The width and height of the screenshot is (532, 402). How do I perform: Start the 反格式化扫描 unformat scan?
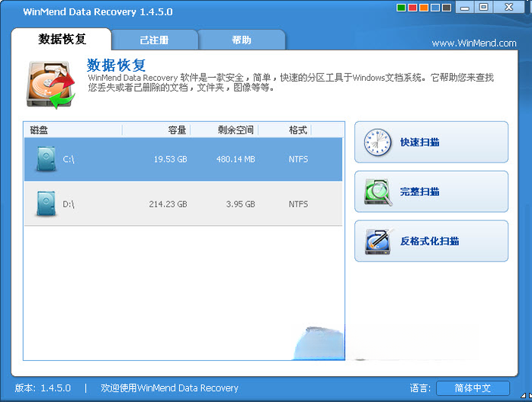431,241
